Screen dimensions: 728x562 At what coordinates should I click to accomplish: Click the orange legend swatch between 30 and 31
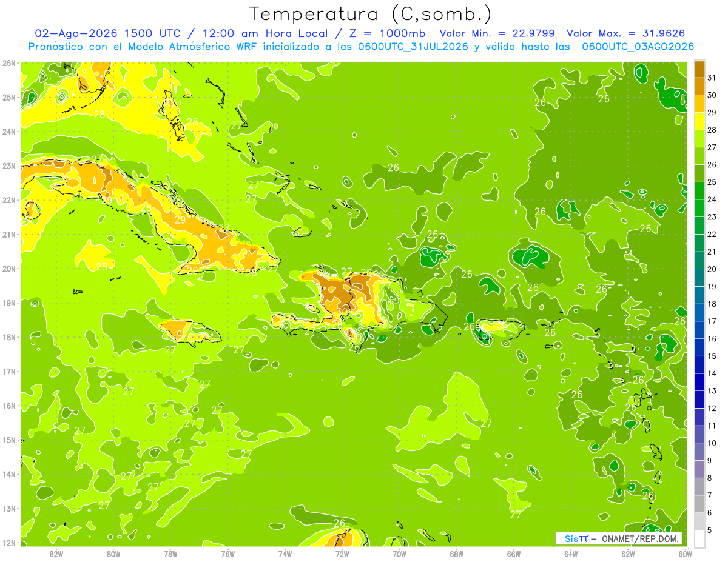click(x=700, y=87)
